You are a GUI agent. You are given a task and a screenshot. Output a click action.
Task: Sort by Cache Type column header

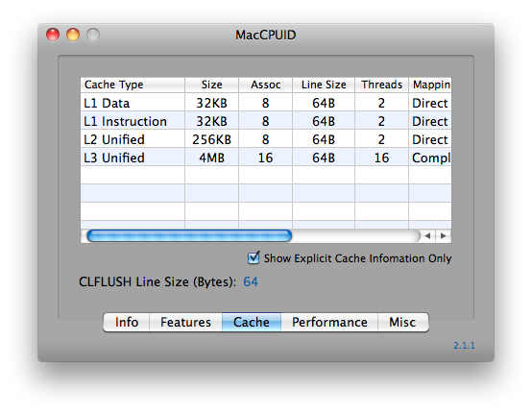tap(133, 85)
